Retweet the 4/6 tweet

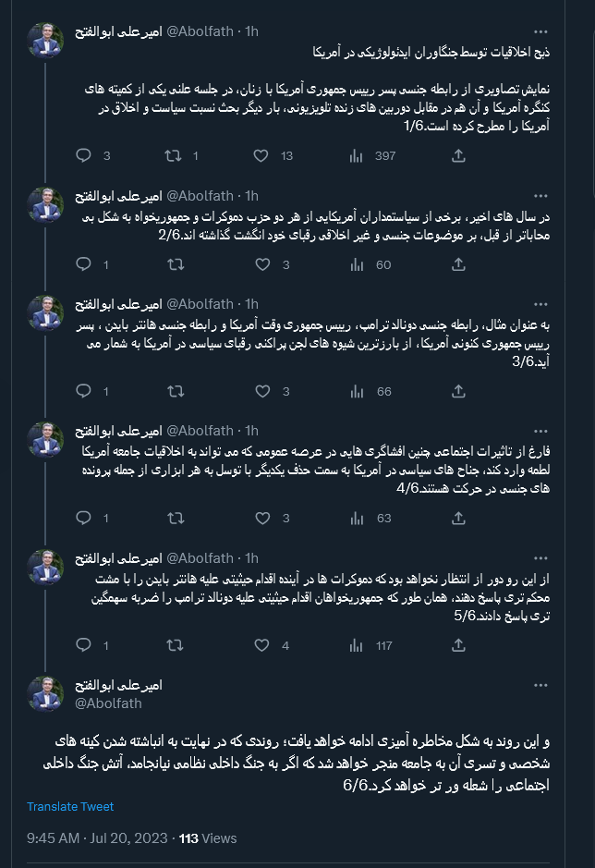click(176, 518)
